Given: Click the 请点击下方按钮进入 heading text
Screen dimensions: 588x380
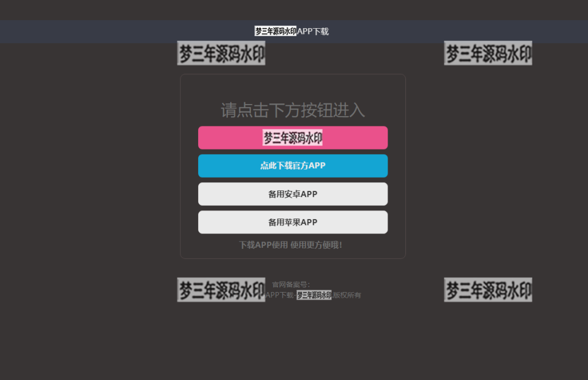Looking at the screenshot, I should click(x=293, y=110).
